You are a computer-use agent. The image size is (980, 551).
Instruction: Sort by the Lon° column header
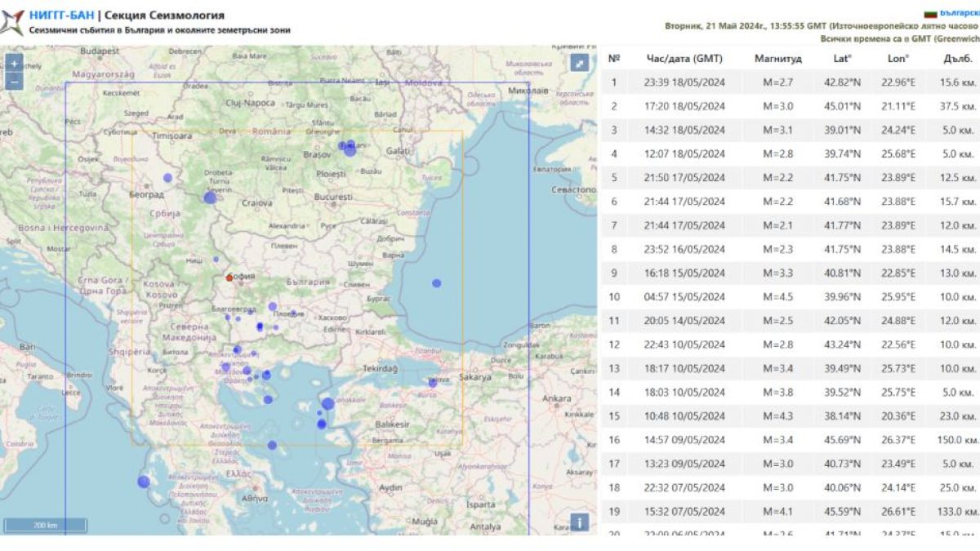coord(898,59)
